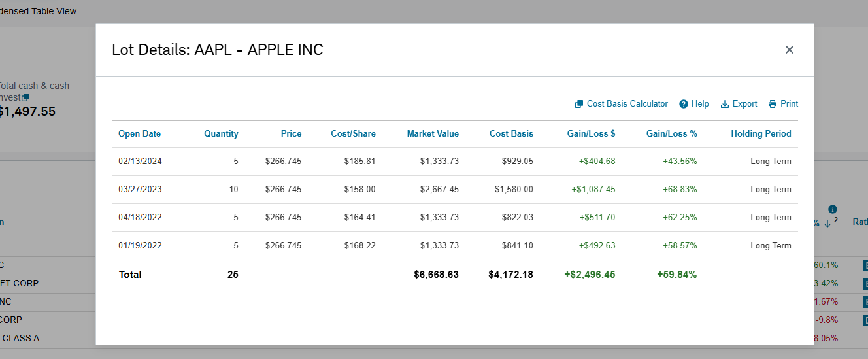The height and width of the screenshot is (359, 868).
Task: Sort by Gain/Loss % column header
Action: (671, 134)
